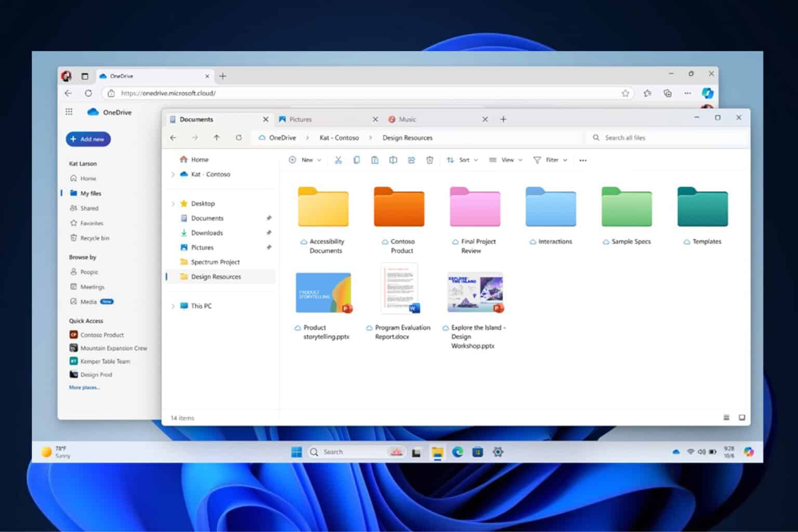798x532 pixels.
Task: Open the See more ellipsis in Explorer toolbar
Action: [583, 161]
